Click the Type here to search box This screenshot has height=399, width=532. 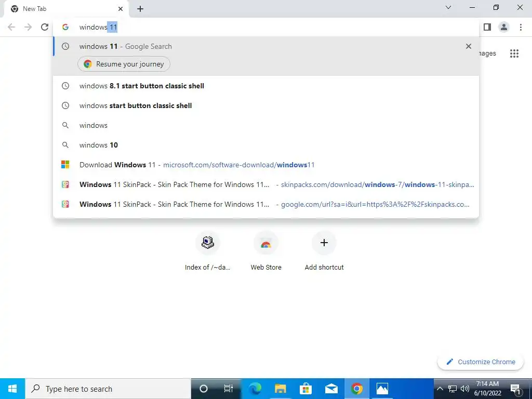tap(108, 389)
